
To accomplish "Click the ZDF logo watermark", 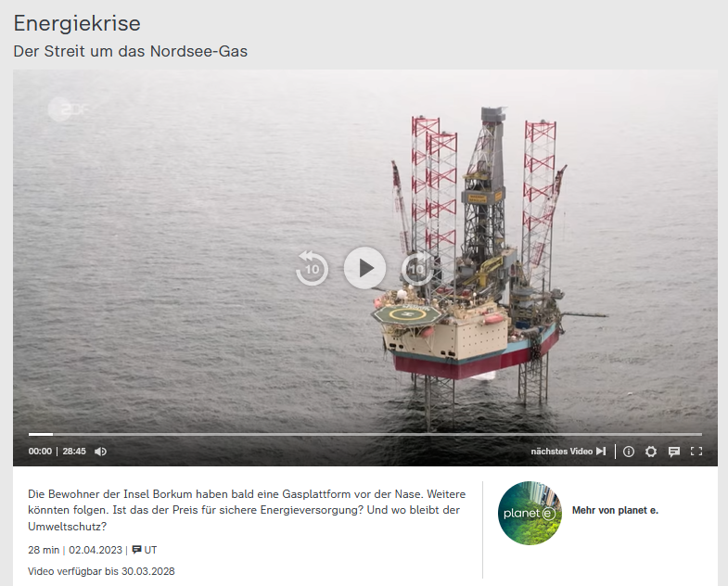I will 70,109.
